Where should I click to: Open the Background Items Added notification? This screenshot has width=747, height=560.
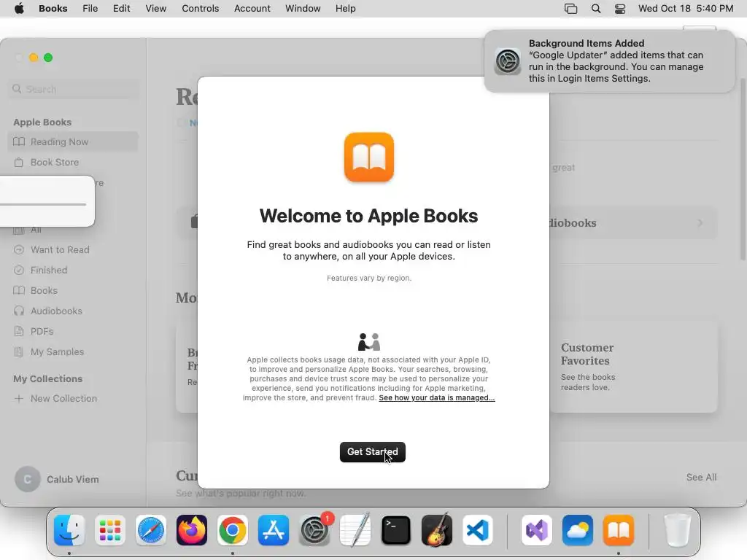(x=609, y=61)
